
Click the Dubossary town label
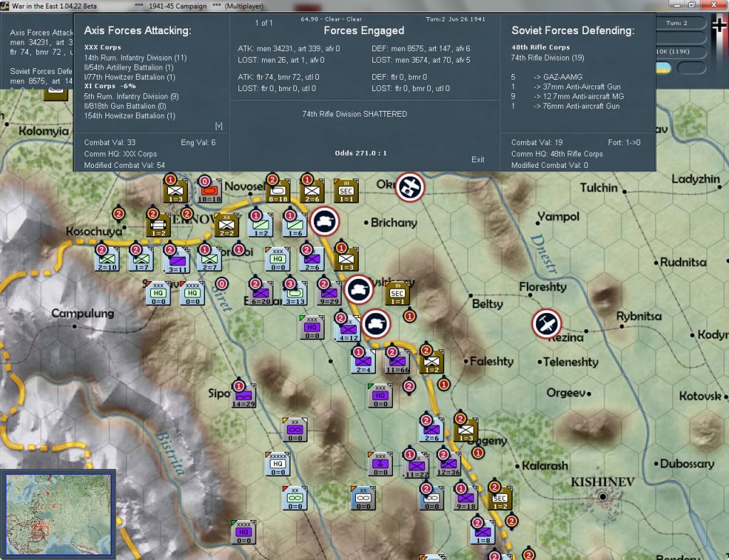(687, 464)
